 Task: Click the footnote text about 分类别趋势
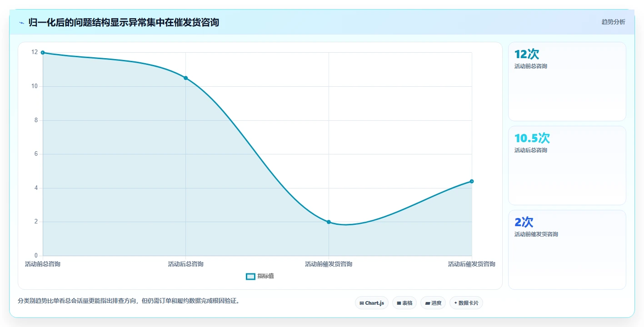point(129,301)
